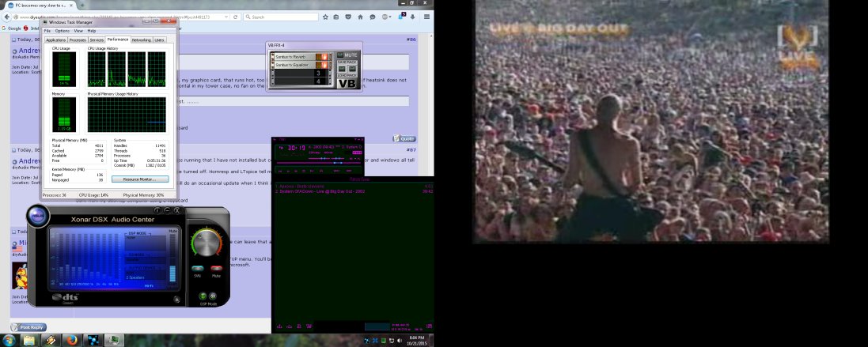This screenshot has width=868, height=347.
Task: Switch to the Processes tab
Action: click(x=78, y=40)
